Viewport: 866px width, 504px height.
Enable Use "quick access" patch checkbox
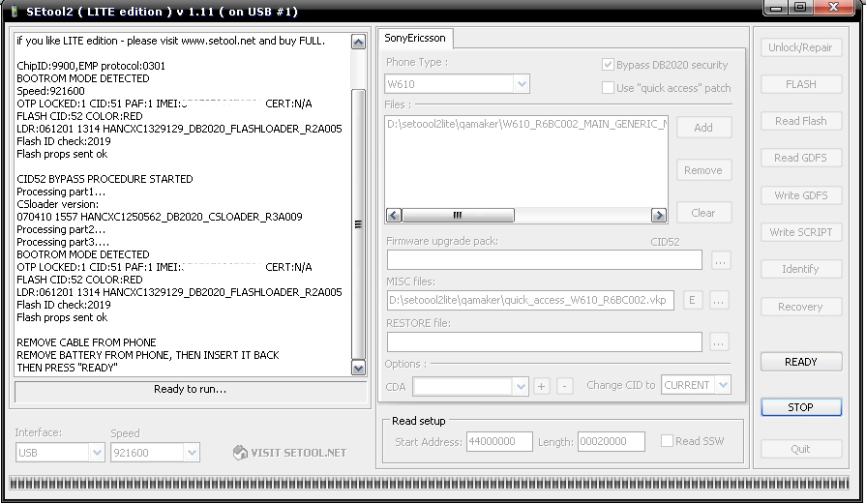pyautogui.click(x=608, y=88)
